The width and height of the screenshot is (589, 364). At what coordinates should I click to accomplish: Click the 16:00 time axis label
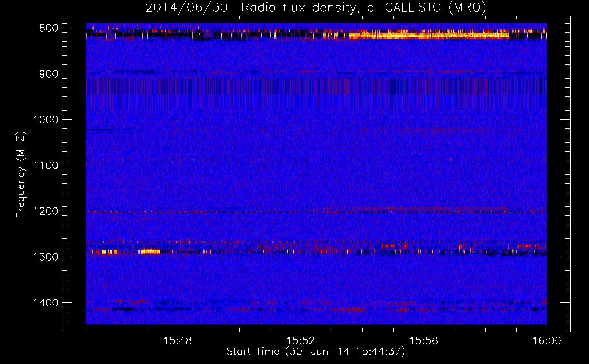click(547, 341)
